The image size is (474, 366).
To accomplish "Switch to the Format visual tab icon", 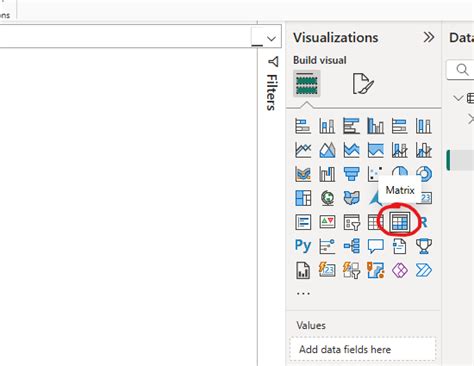I will click(x=363, y=83).
